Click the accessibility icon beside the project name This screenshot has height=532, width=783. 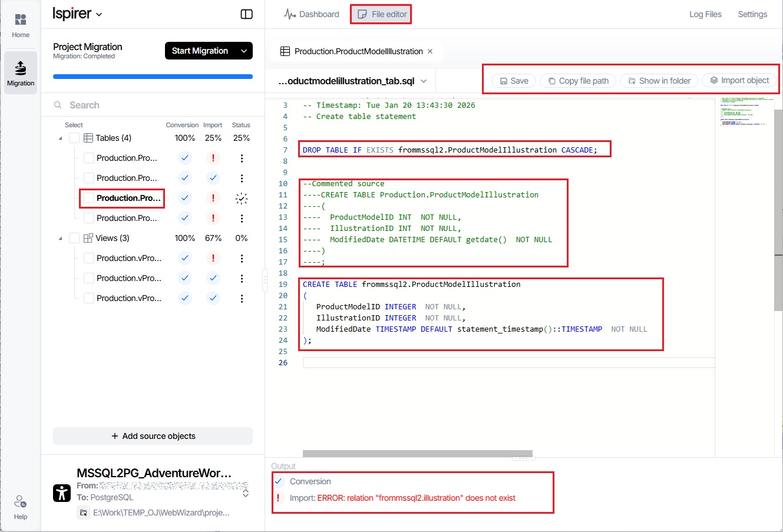click(62, 493)
